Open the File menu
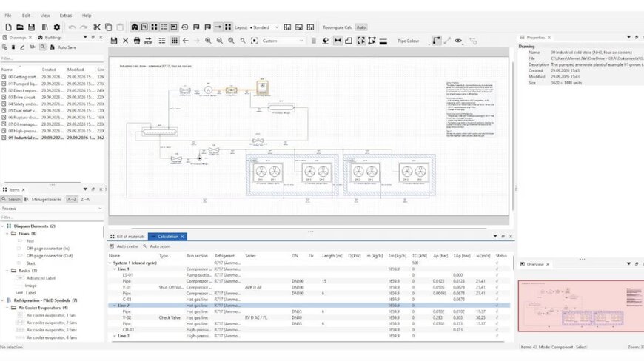Screen dimensions: 644x361 [8, 16]
